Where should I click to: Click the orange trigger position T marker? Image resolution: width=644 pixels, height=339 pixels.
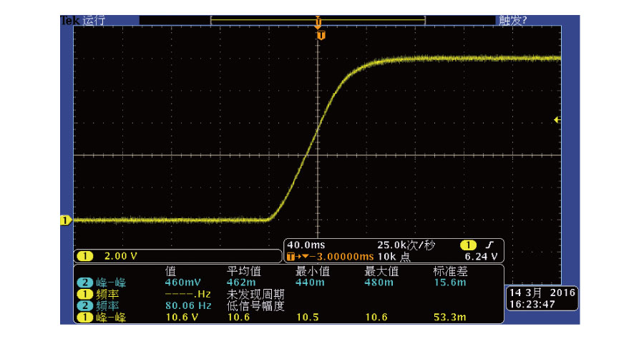pos(321,36)
